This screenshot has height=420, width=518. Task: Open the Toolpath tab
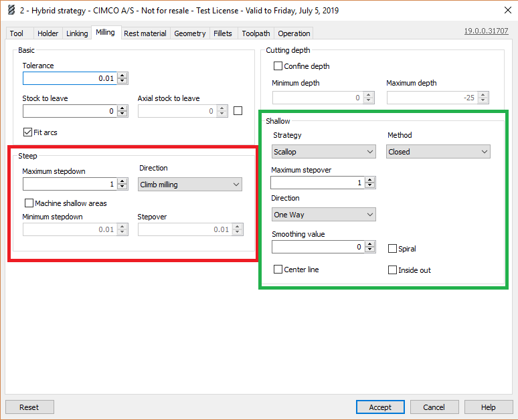coord(256,33)
